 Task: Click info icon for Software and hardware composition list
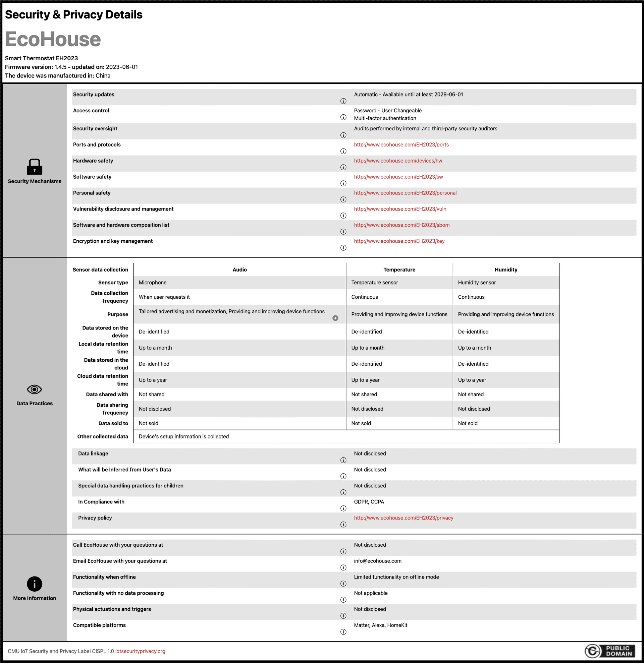pos(343,232)
